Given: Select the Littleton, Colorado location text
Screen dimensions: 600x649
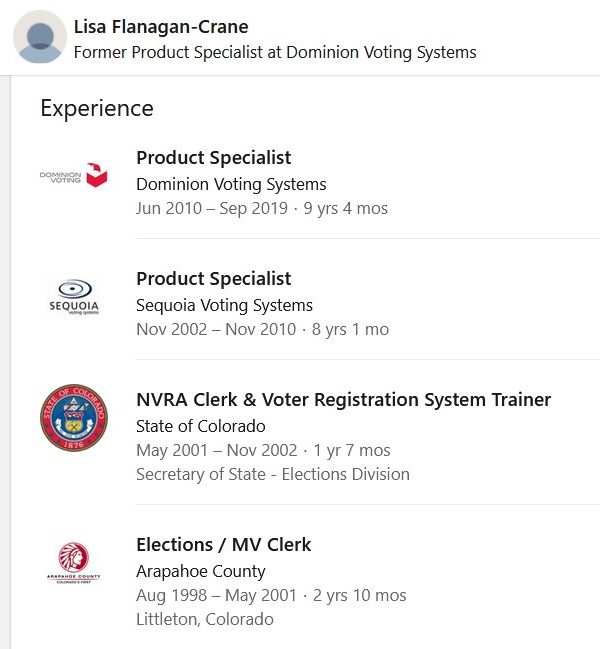Looking at the screenshot, I should (x=205, y=619).
